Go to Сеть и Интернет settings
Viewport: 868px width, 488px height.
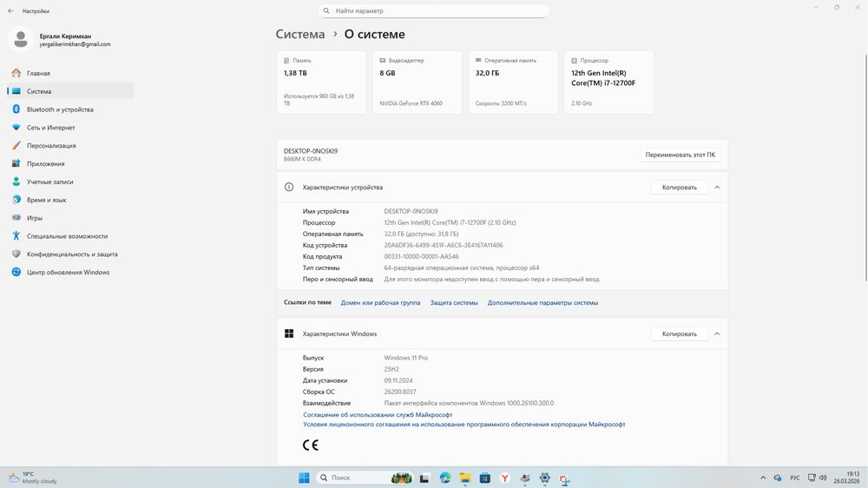tap(50, 128)
